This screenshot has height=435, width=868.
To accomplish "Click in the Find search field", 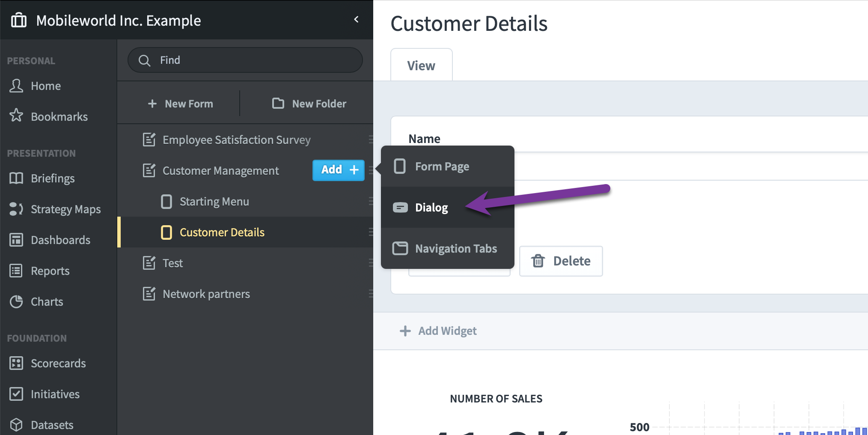I will 245,60.
